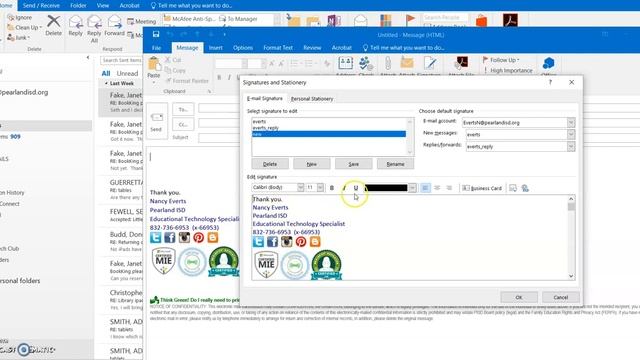
Task: Collapse the Last Week message group
Action: 107,83
